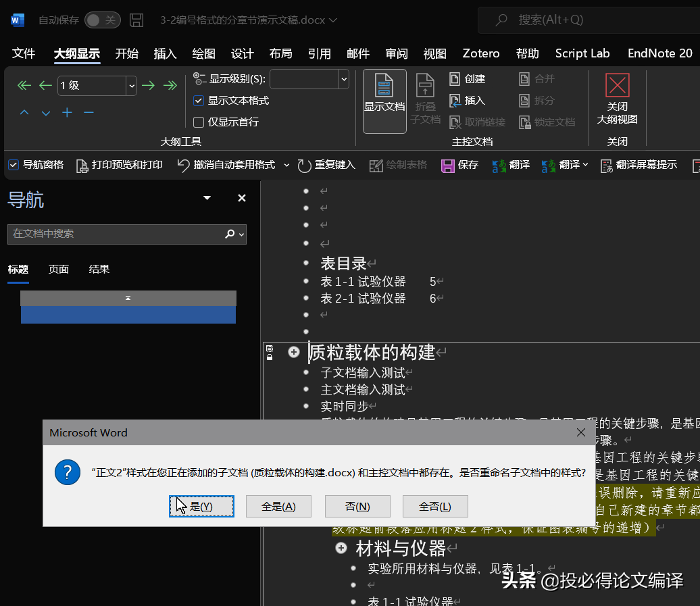Open the Zotero ribbon tab

480,53
